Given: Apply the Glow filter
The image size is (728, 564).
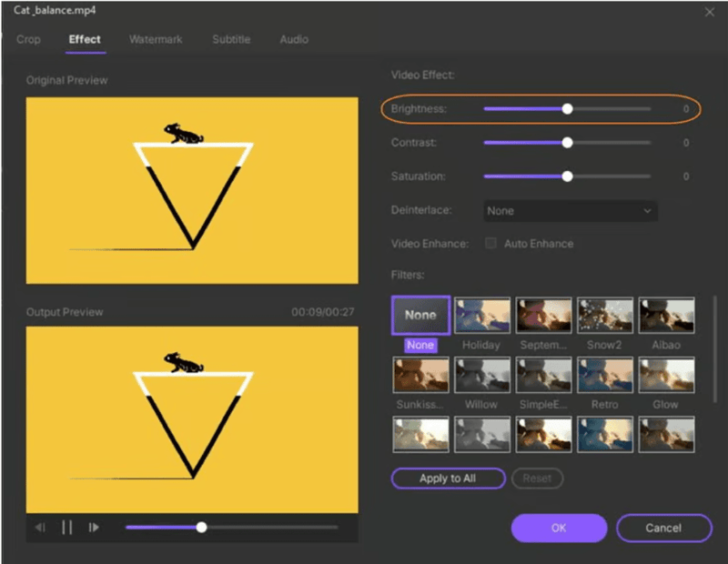Looking at the screenshot, I should (x=667, y=375).
